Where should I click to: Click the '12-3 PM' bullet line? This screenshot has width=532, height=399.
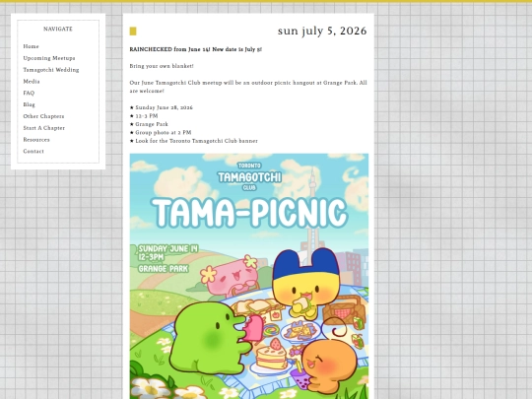coord(144,116)
